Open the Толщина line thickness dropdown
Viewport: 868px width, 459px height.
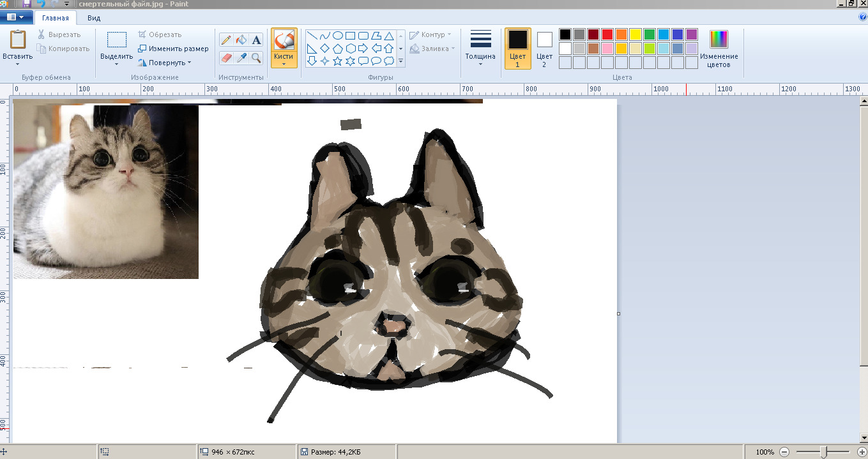point(480,48)
